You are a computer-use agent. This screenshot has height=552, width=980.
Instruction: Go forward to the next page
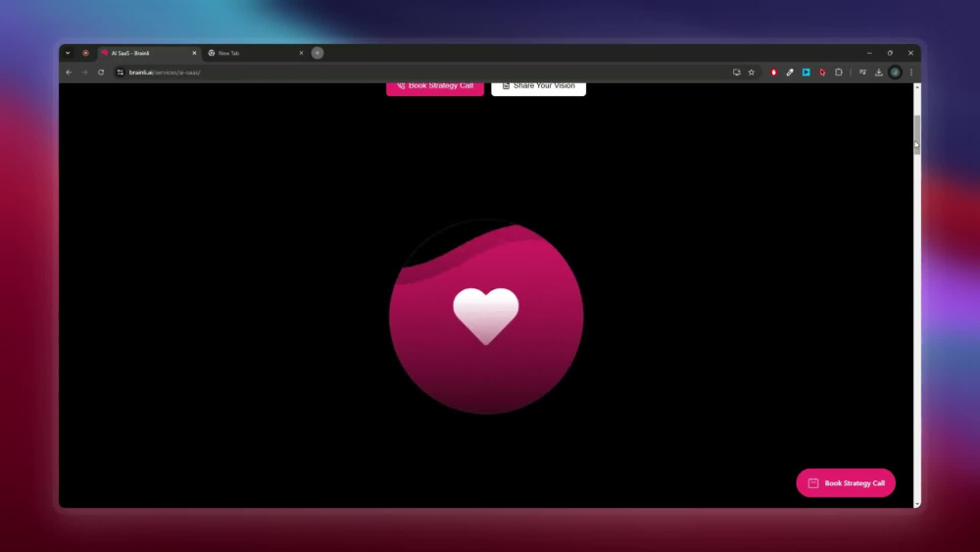coord(85,73)
